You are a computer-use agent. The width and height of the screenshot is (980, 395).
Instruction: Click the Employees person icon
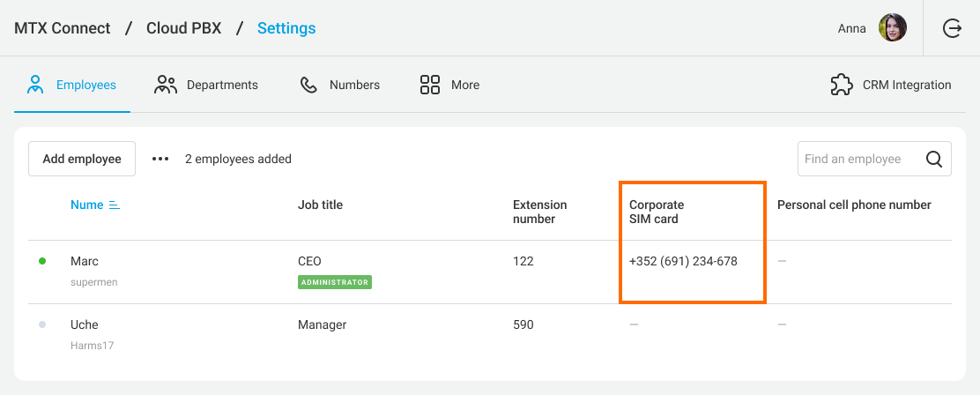pos(35,85)
